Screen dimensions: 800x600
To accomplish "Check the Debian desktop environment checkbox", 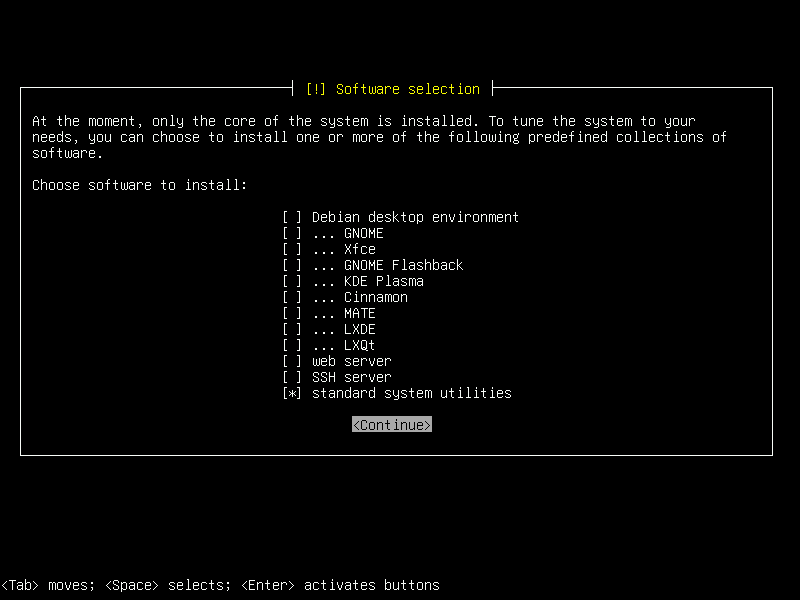I will tap(290, 217).
